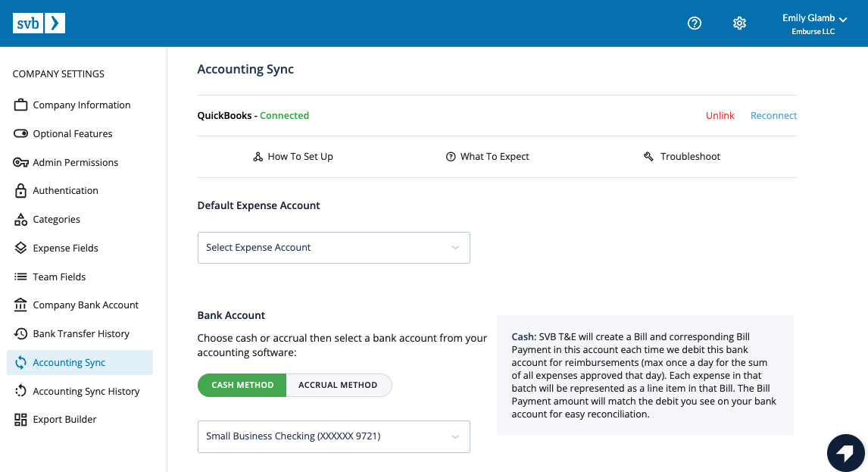Screen dimensions: 868x472
Task: Unlink the QuickBooks connection
Action: (720, 115)
